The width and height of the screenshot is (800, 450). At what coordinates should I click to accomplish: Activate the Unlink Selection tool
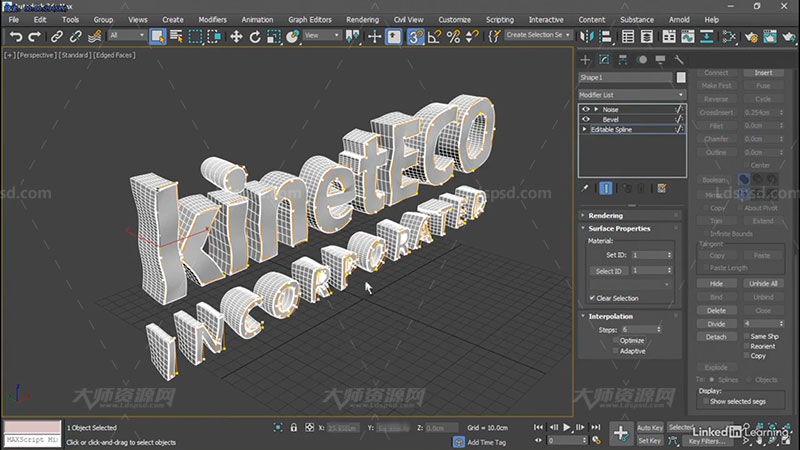(76, 36)
